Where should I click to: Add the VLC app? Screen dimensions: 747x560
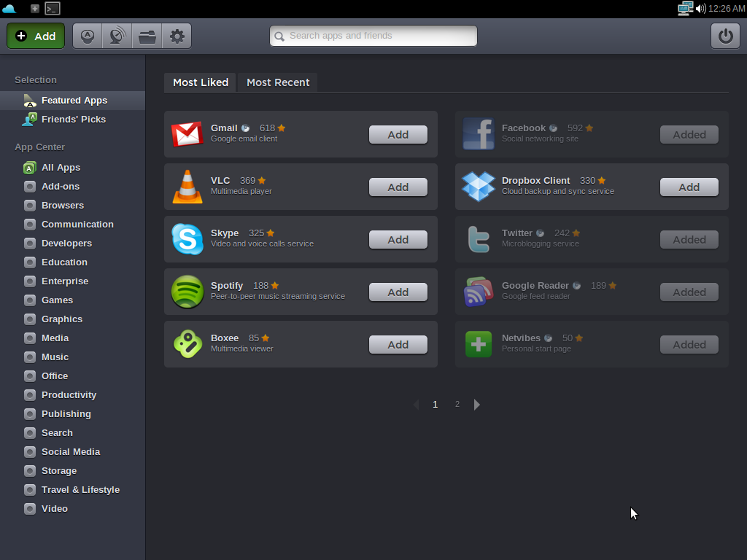click(x=398, y=187)
